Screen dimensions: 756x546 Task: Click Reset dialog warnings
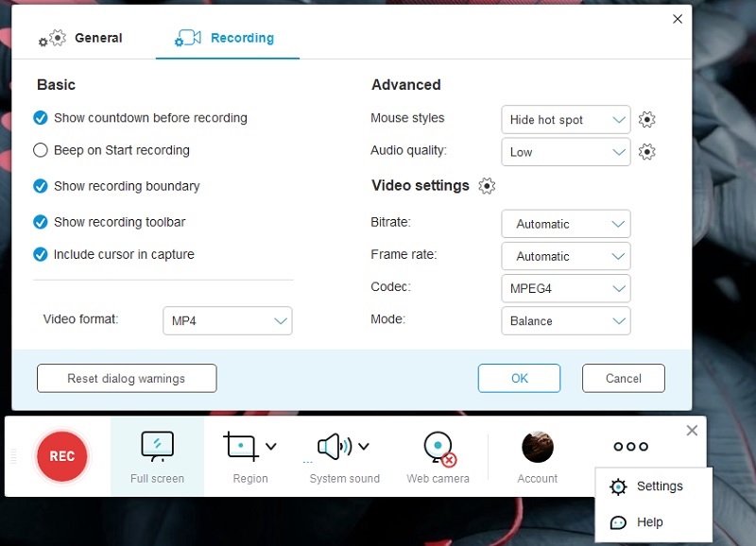(x=126, y=378)
